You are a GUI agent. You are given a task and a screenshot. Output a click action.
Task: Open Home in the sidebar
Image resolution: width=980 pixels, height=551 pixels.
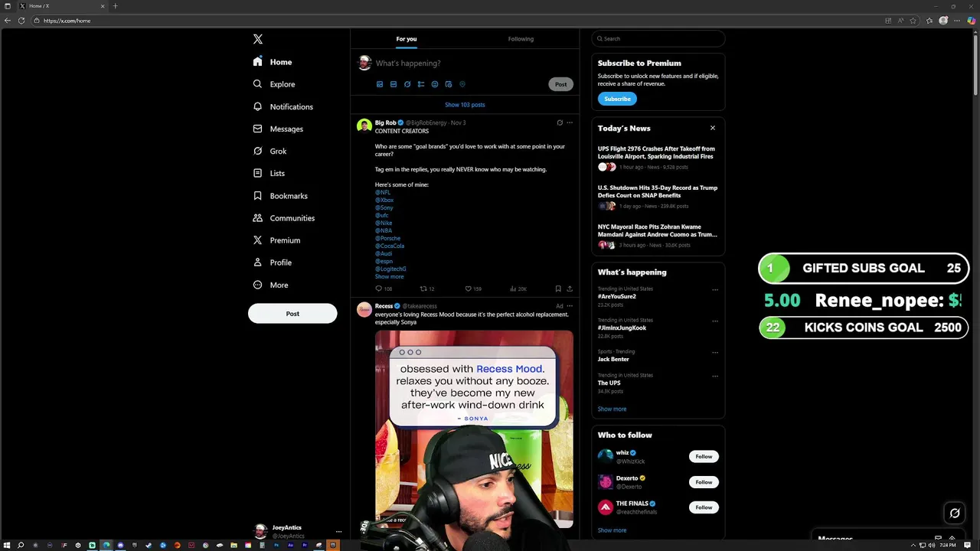pyautogui.click(x=273, y=62)
